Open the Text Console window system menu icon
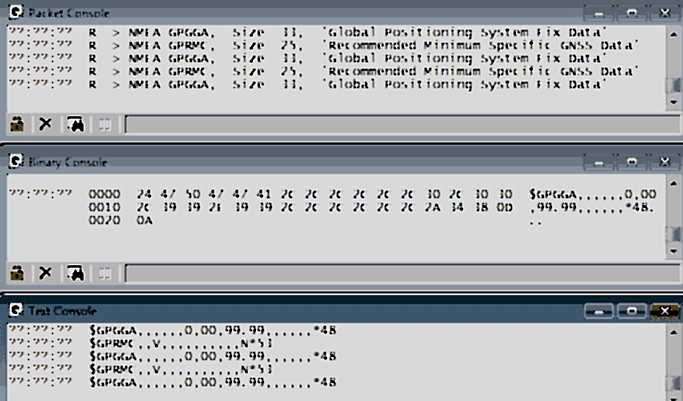Viewport: 683px width, 401px height. 12,310
